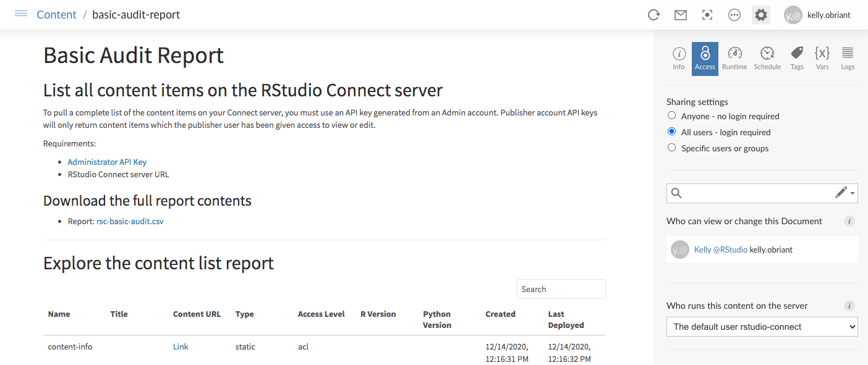This screenshot has height=365, width=868.
Task: Refresh the report content
Action: (x=653, y=15)
